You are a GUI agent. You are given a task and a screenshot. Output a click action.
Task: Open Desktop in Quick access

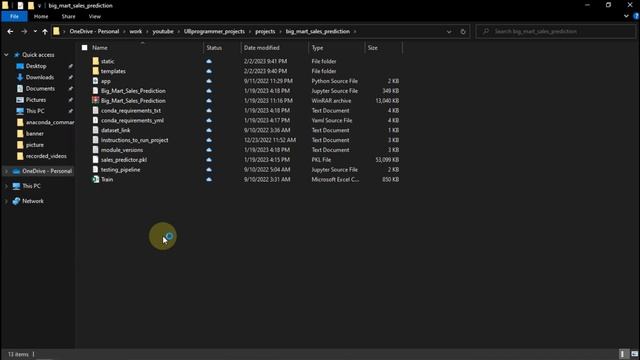point(36,66)
